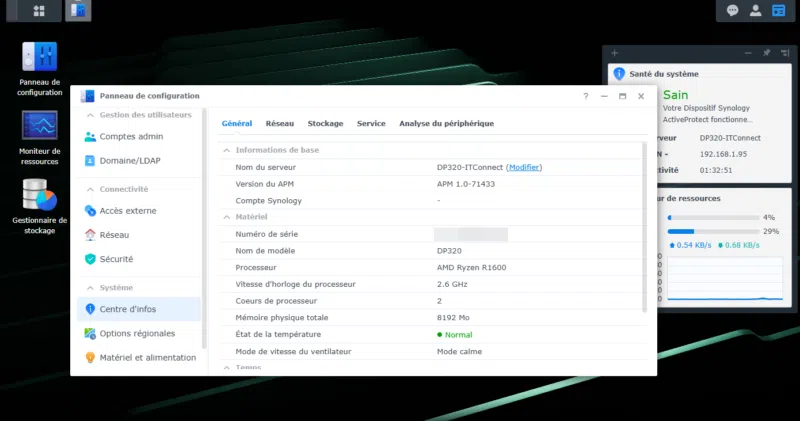Open Options régionales settings
Viewport: 800px width, 421px height.
click(139, 334)
